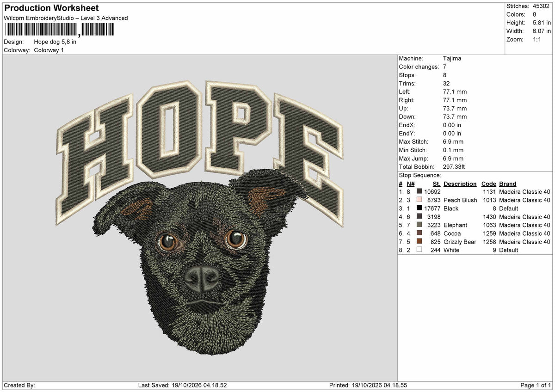555x392 pixels.
Task: Click thread code 1063
Action: coord(489,225)
